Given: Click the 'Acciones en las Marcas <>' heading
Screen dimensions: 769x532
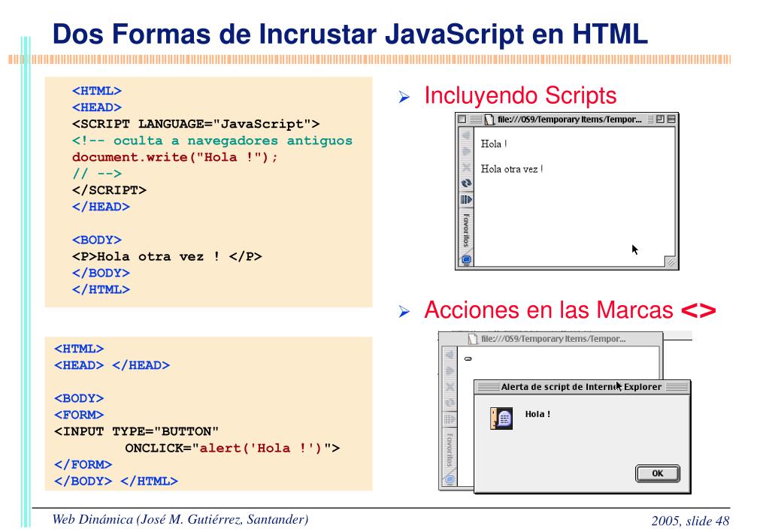Looking at the screenshot, I should [x=570, y=310].
